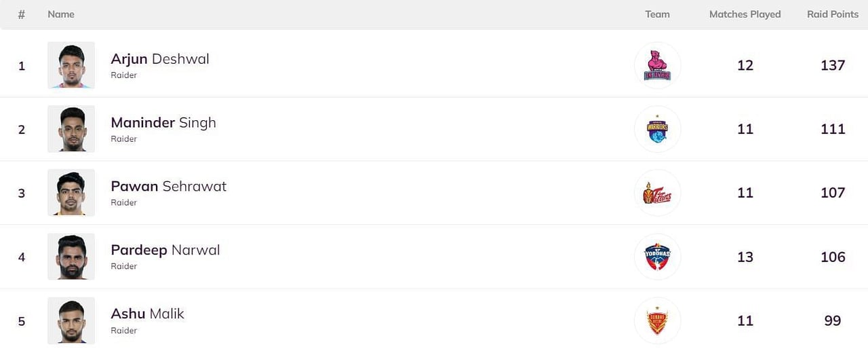Click Dabang Delhi team logo
Viewport: 868px width, 349px height.
pos(657,320)
